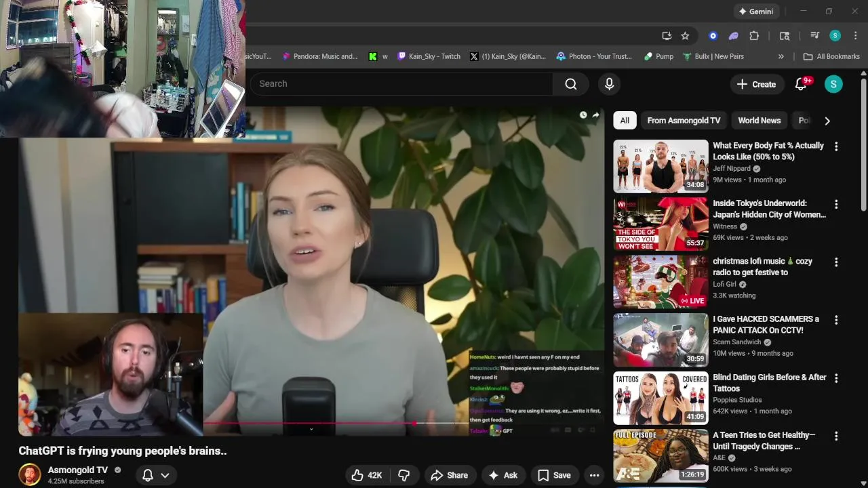Image resolution: width=868 pixels, height=488 pixels.
Task: Open the Extensions puzzle-piece menu
Action: tap(754, 36)
